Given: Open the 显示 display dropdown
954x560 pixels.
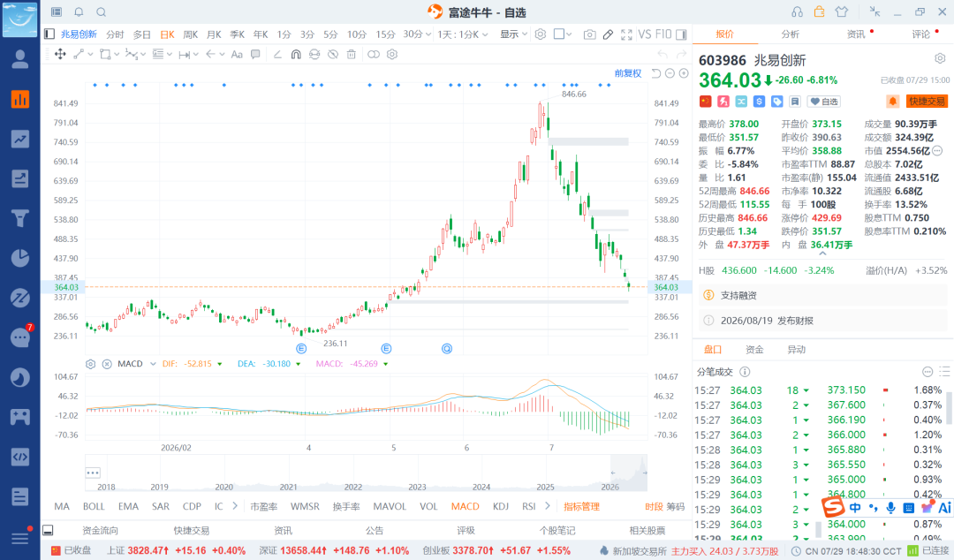Looking at the screenshot, I should pyautogui.click(x=513, y=34).
